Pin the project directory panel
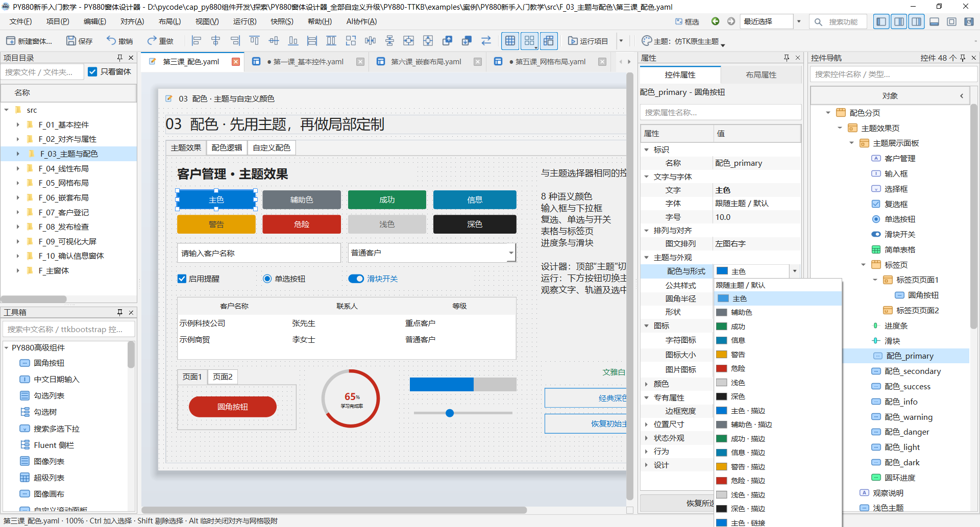This screenshot has width=980, height=527. (120, 58)
